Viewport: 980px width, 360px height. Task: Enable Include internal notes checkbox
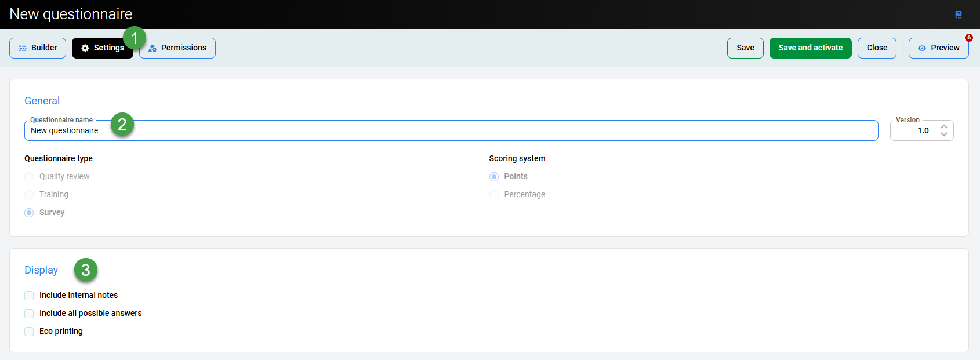click(x=29, y=296)
